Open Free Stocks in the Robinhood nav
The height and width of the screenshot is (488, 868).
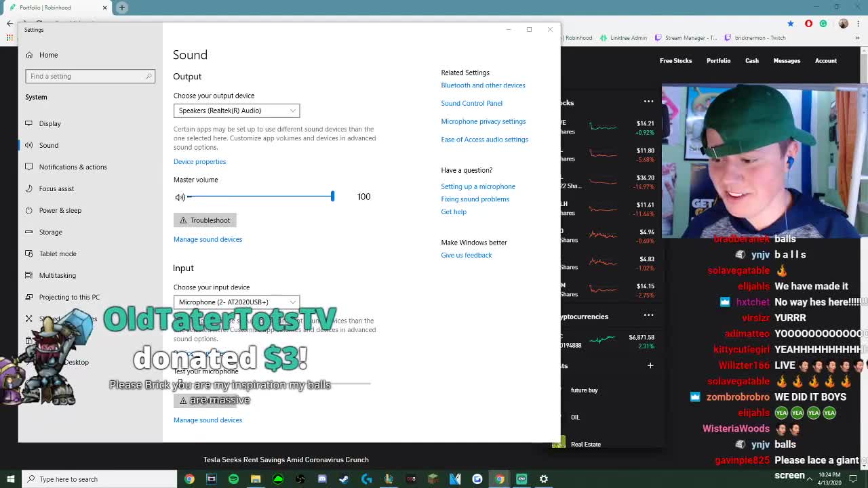point(675,61)
